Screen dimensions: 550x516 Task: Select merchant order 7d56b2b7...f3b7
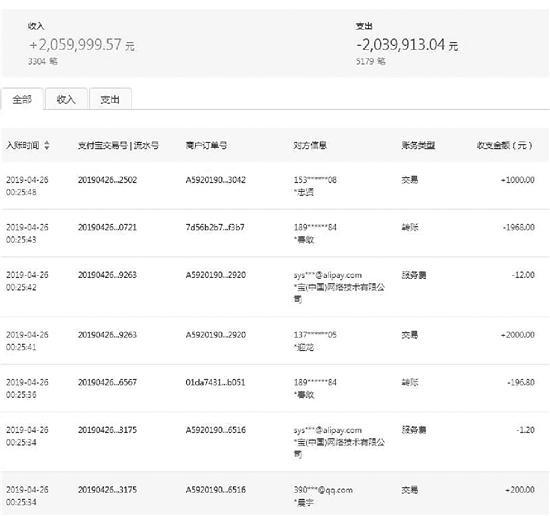[215, 227]
